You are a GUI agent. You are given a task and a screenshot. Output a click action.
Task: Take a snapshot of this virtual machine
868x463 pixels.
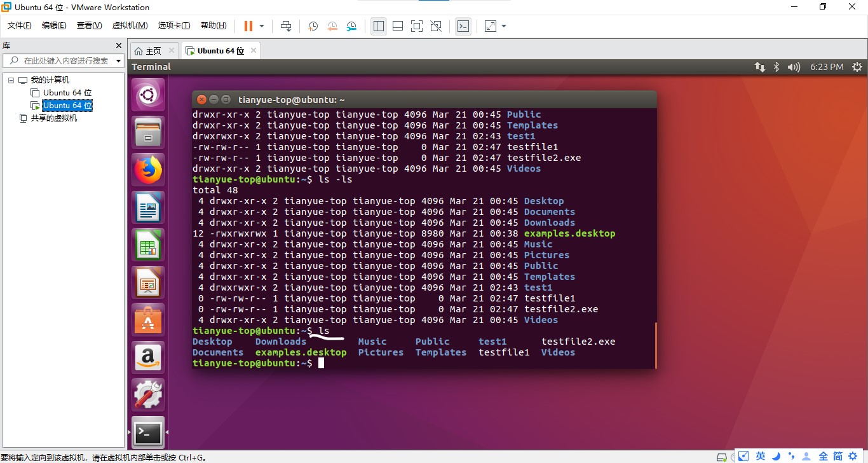[313, 26]
